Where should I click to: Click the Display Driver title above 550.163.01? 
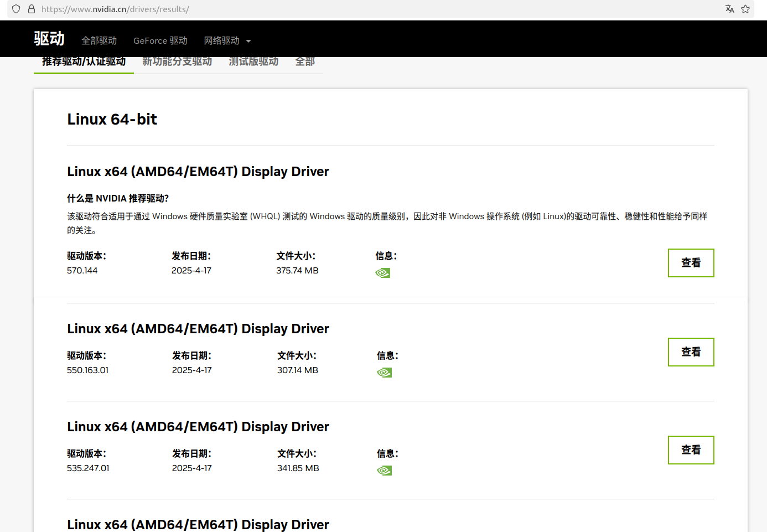coord(198,329)
